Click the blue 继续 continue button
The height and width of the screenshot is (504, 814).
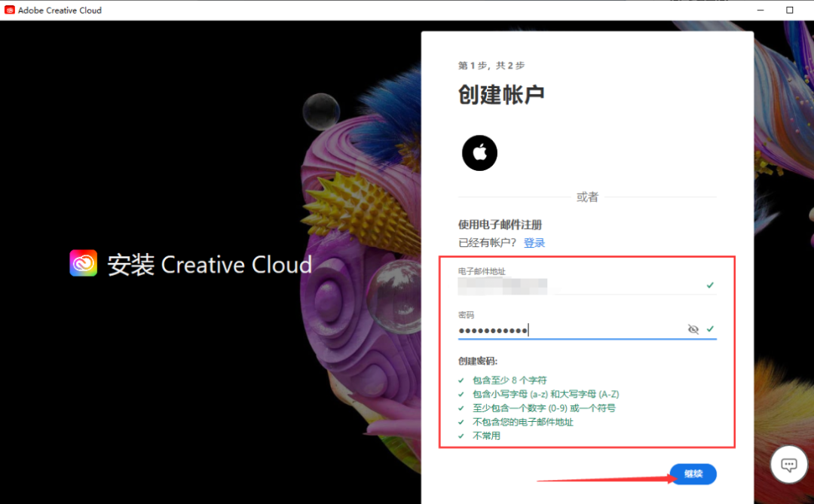693,474
